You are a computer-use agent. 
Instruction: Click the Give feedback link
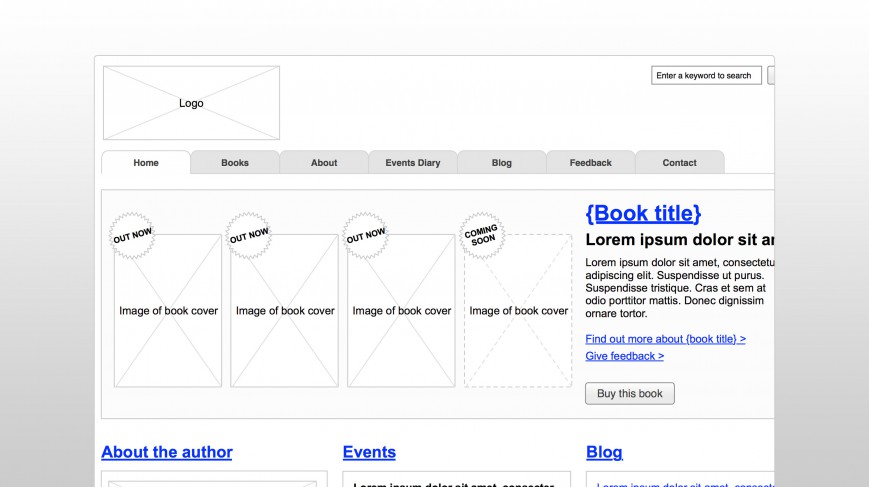tap(625, 356)
